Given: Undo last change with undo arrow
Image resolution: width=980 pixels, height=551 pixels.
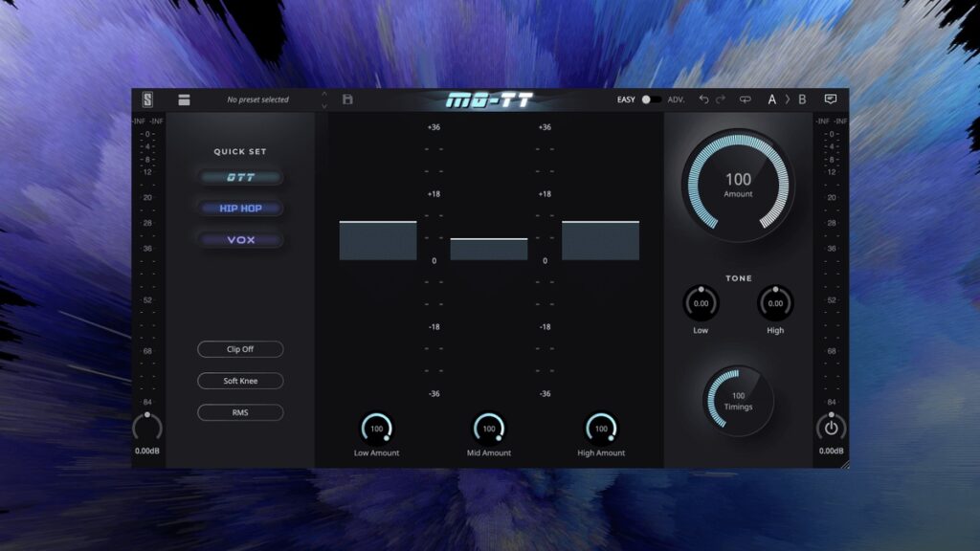Looking at the screenshot, I should 703,99.
